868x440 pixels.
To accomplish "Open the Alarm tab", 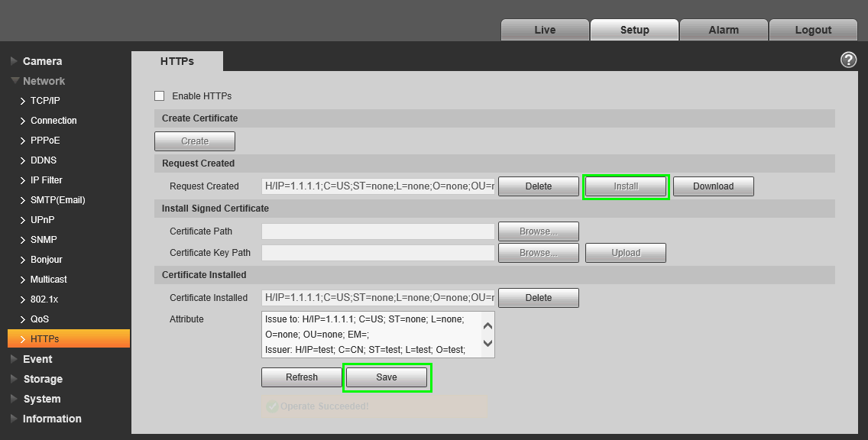I will point(724,30).
